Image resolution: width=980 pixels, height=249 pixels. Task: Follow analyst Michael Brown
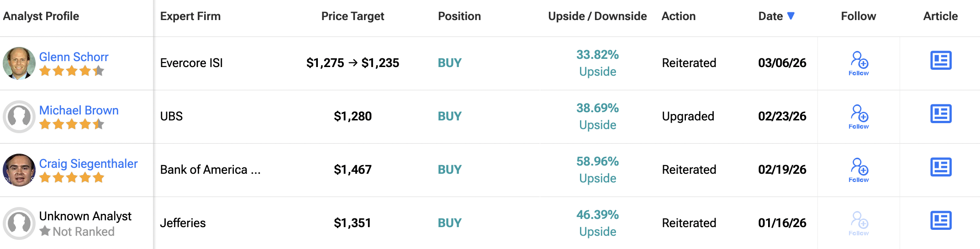coord(859,116)
